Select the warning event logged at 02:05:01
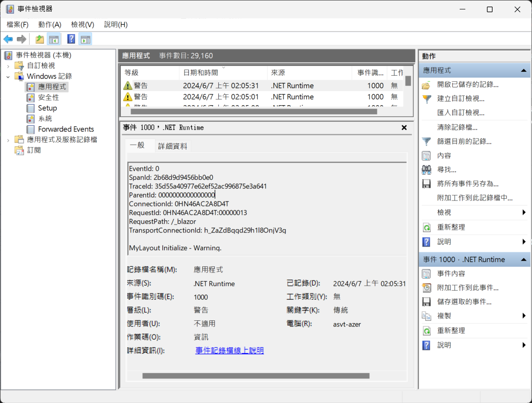Viewport: 532px width, 403px height. click(x=211, y=97)
